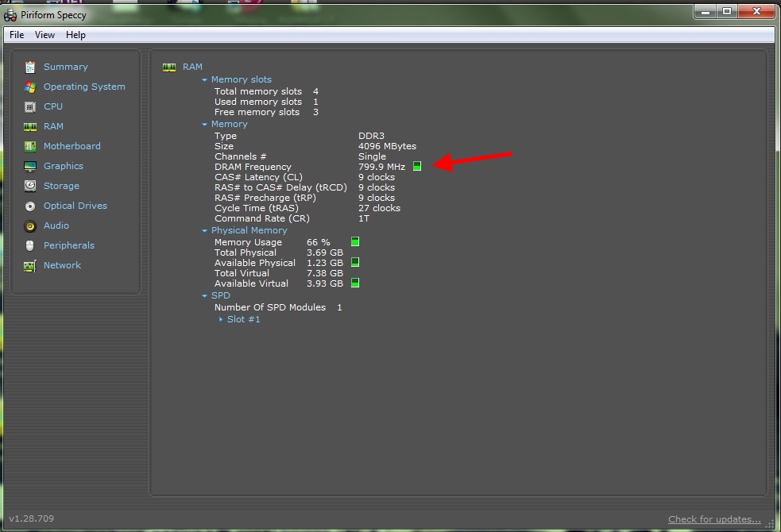Image resolution: width=781 pixels, height=532 pixels.
Task: Toggle the green Available Virtual indicator
Action: pyautogui.click(x=355, y=283)
